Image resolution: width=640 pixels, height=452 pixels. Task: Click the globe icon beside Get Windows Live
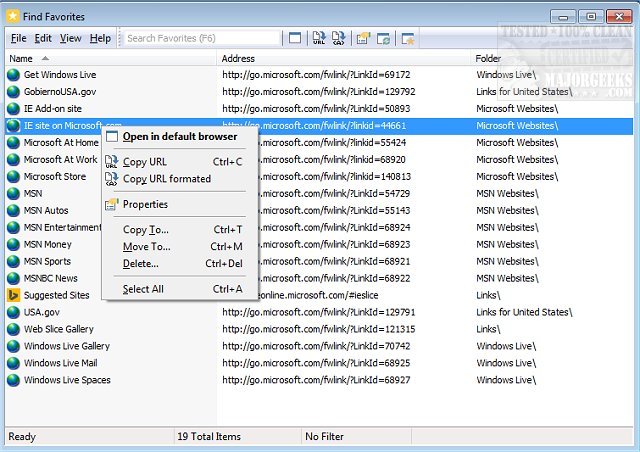(13, 75)
